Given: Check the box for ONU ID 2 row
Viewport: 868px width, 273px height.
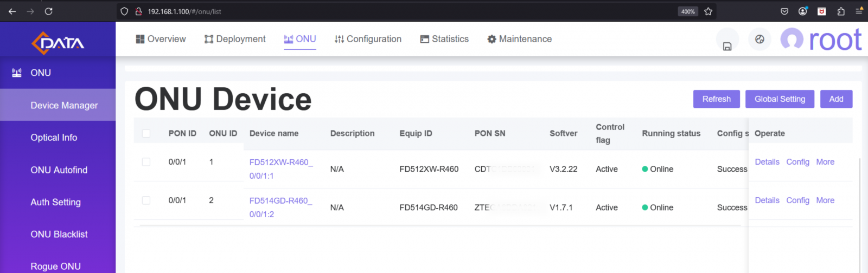Looking at the screenshot, I should pos(146,200).
